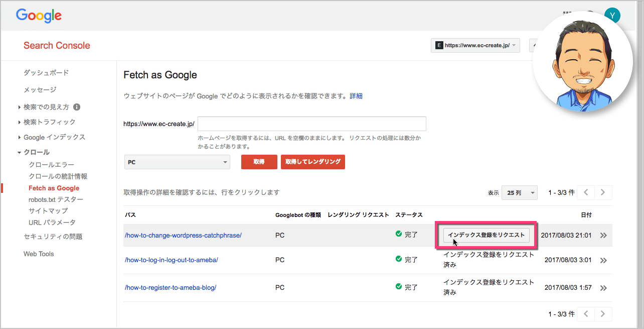Click the 取得 button

pyautogui.click(x=259, y=162)
